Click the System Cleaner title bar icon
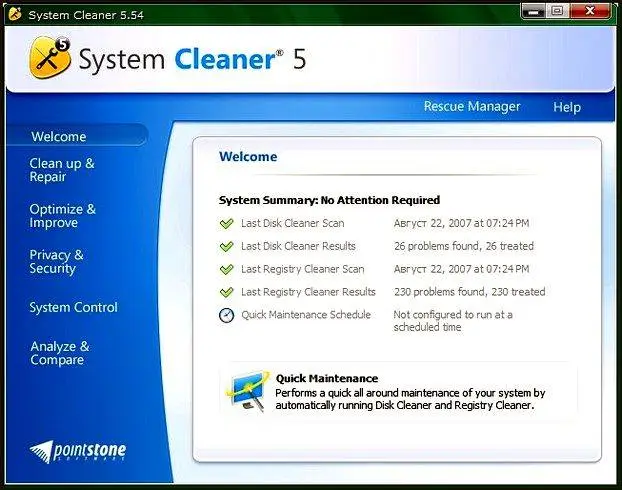 pos(15,14)
